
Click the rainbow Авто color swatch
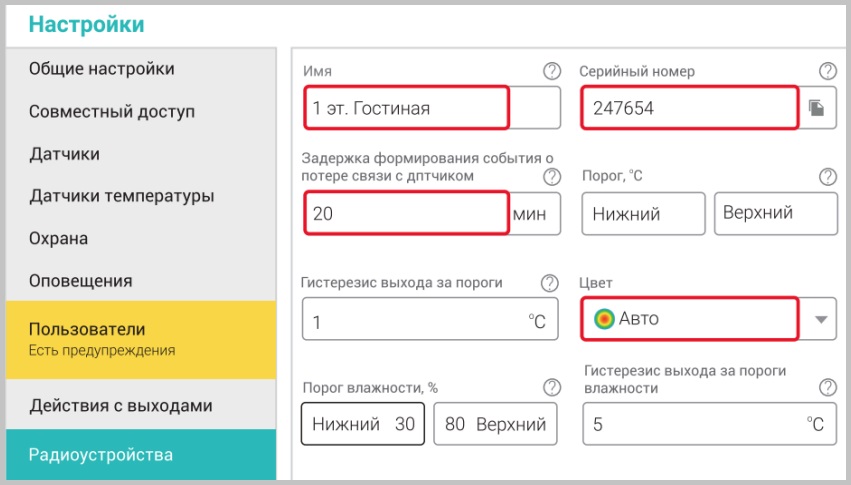point(604,320)
